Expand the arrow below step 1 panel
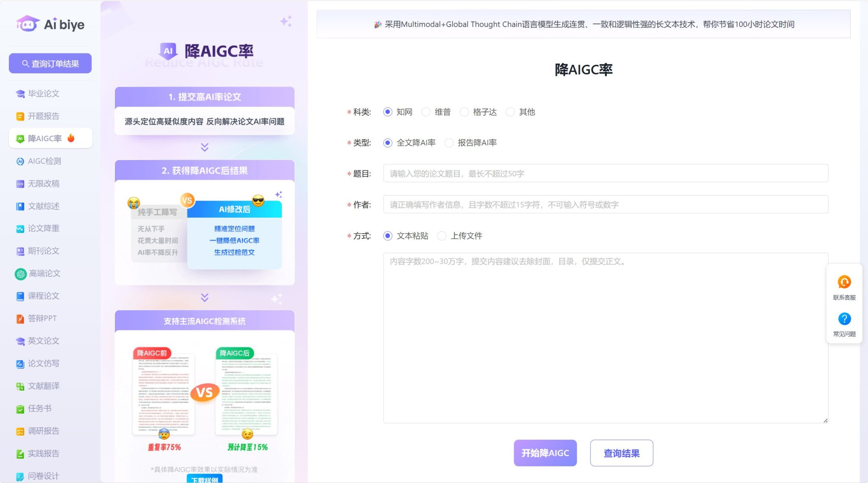Viewport: 868px width, 483px height. [204, 148]
